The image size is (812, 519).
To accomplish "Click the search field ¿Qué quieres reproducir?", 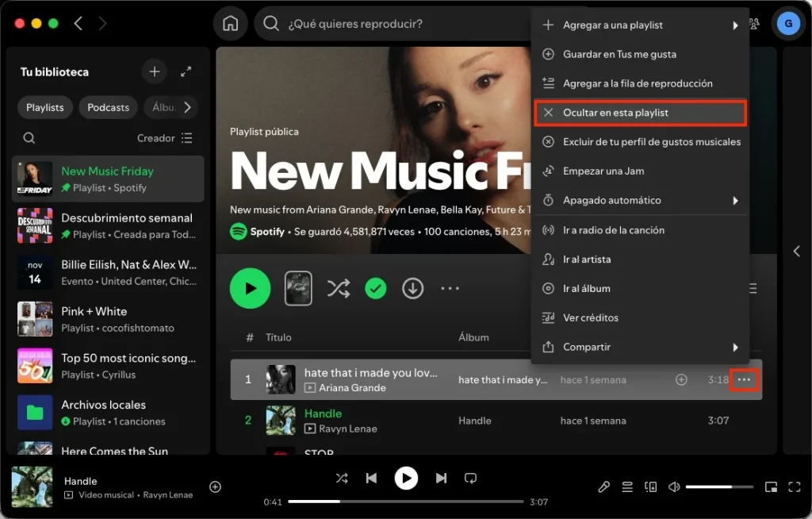I will pyautogui.click(x=355, y=24).
